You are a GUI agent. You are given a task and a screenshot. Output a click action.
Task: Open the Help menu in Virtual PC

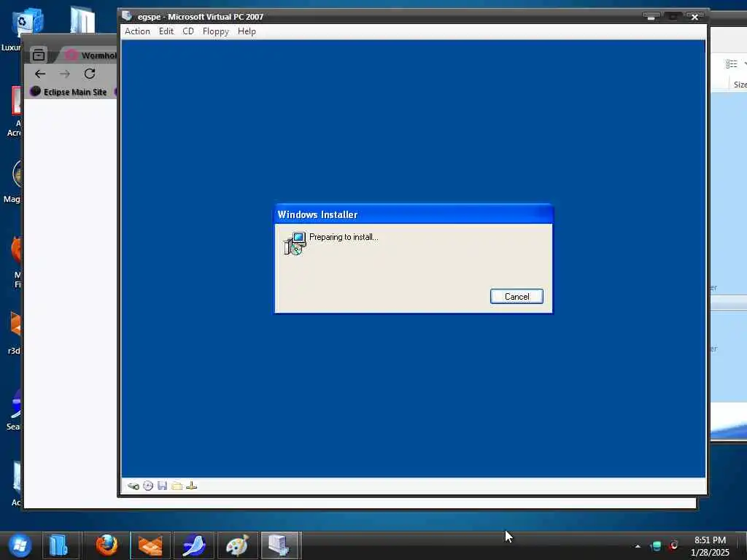pos(247,31)
